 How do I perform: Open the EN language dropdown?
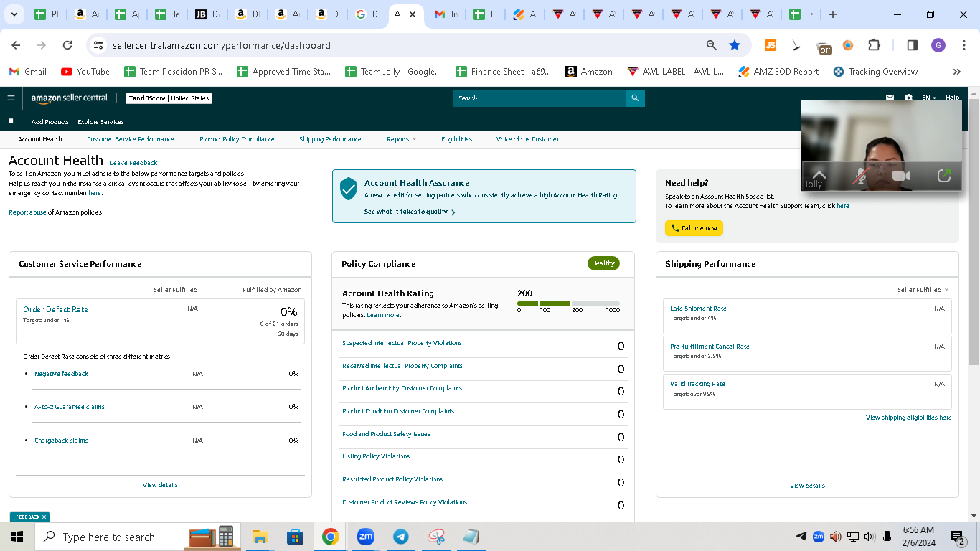click(929, 98)
